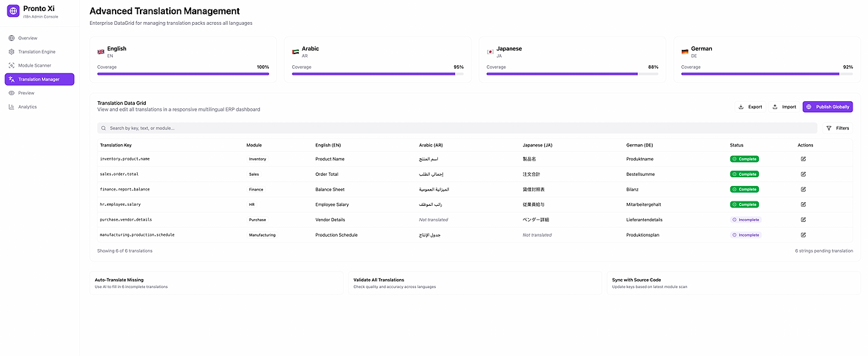Edit the hr.employee.salary row

(x=804, y=204)
